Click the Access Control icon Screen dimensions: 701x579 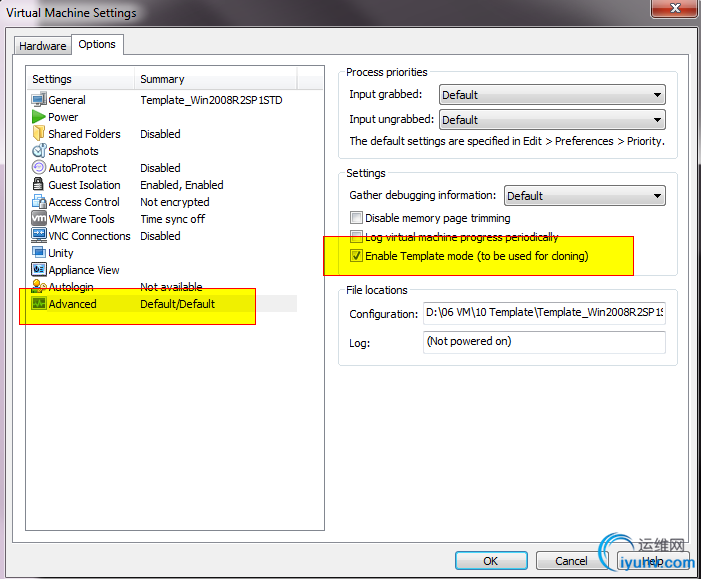coord(39,202)
